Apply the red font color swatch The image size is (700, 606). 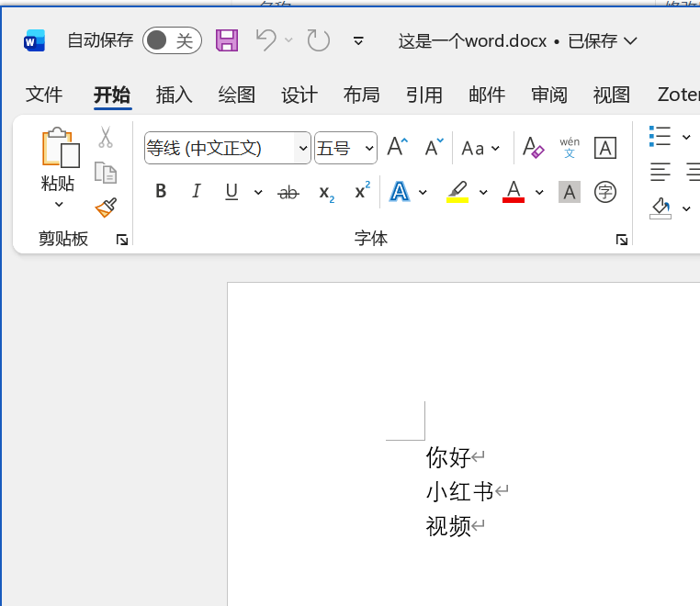514,192
